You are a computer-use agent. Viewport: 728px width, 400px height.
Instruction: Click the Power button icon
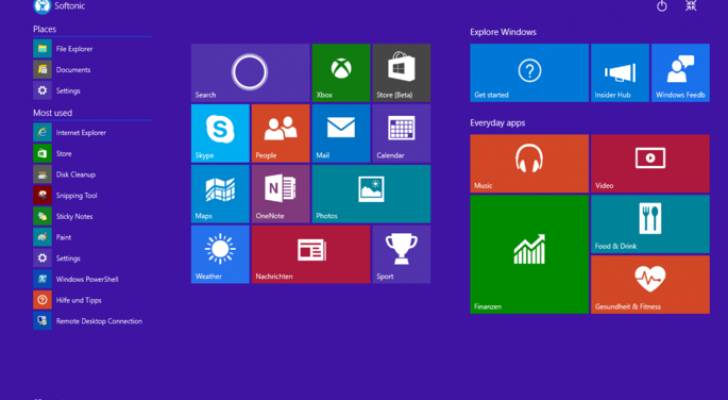662,6
